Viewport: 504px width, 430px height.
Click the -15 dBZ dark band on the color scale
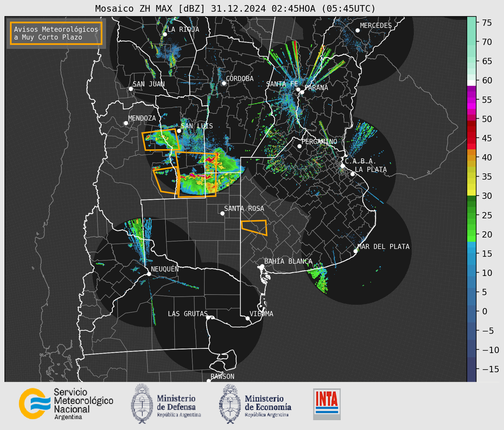(x=471, y=369)
